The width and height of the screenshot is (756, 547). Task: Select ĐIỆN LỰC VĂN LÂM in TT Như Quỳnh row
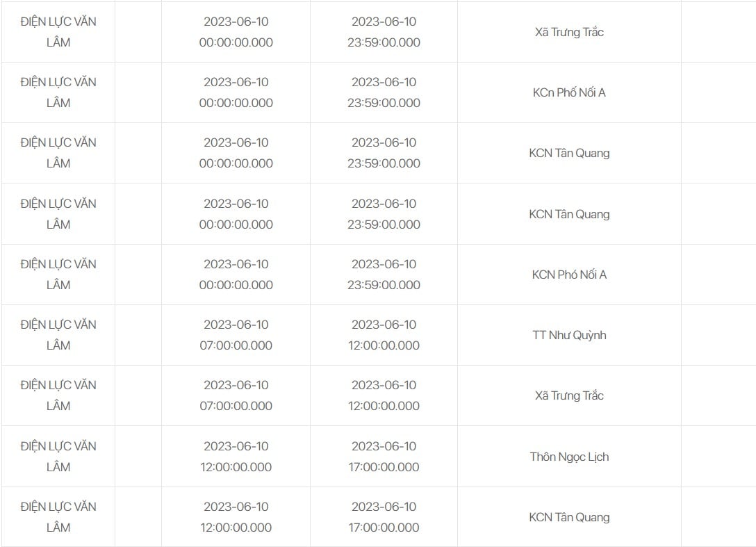[58, 335]
